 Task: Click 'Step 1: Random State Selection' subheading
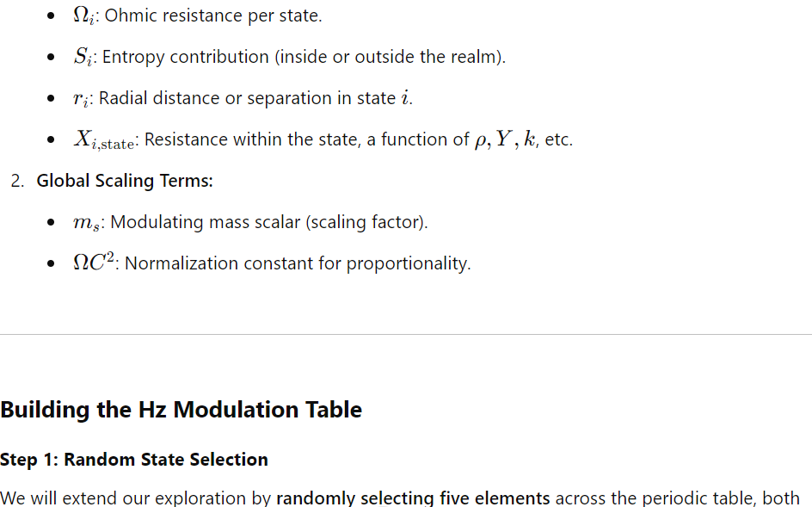(133, 460)
